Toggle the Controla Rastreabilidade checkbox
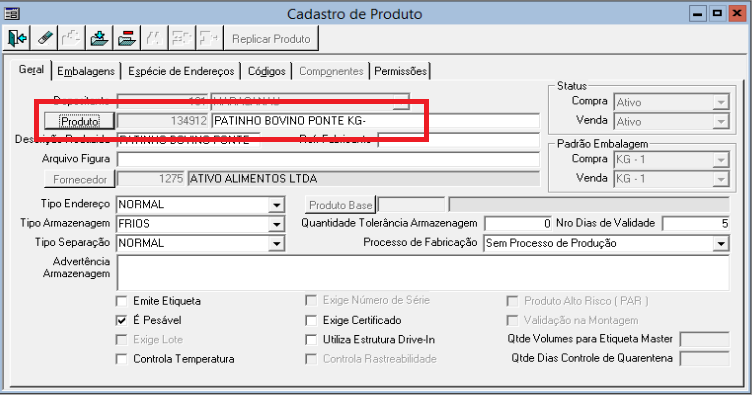 (x=311, y=359)
